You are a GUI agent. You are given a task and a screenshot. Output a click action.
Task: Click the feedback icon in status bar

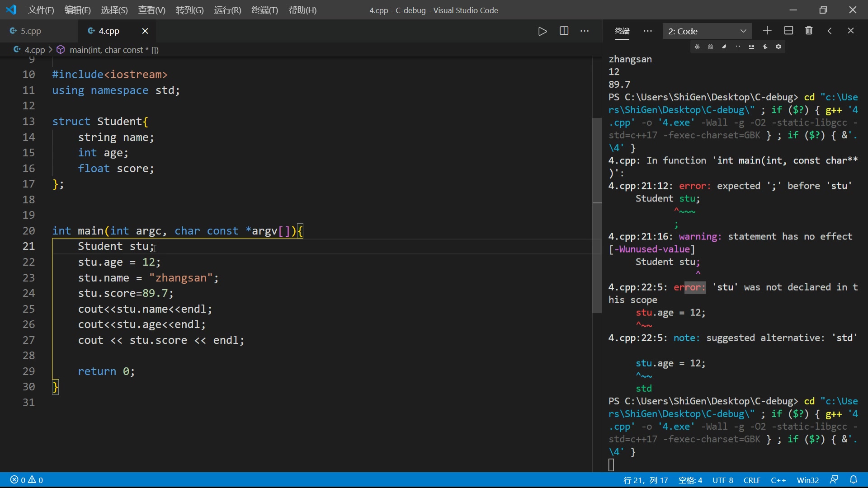834,479
